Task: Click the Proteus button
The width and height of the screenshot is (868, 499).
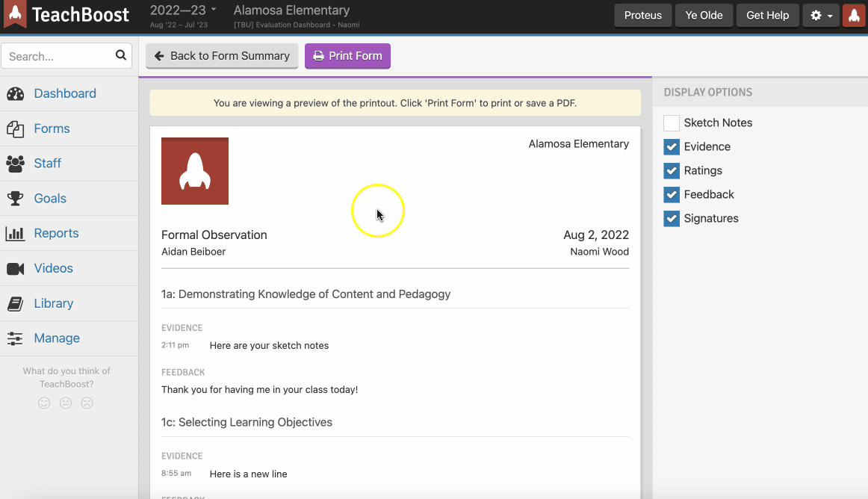Action: click(642, 16)
